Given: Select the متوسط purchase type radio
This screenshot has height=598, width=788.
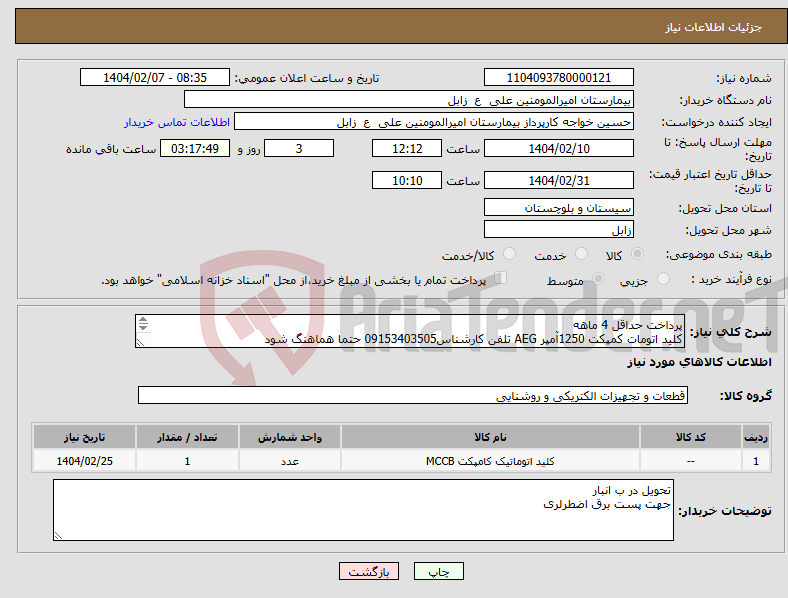Looking at the screenshot, I should pyautogui.click(x=598, y=278).
